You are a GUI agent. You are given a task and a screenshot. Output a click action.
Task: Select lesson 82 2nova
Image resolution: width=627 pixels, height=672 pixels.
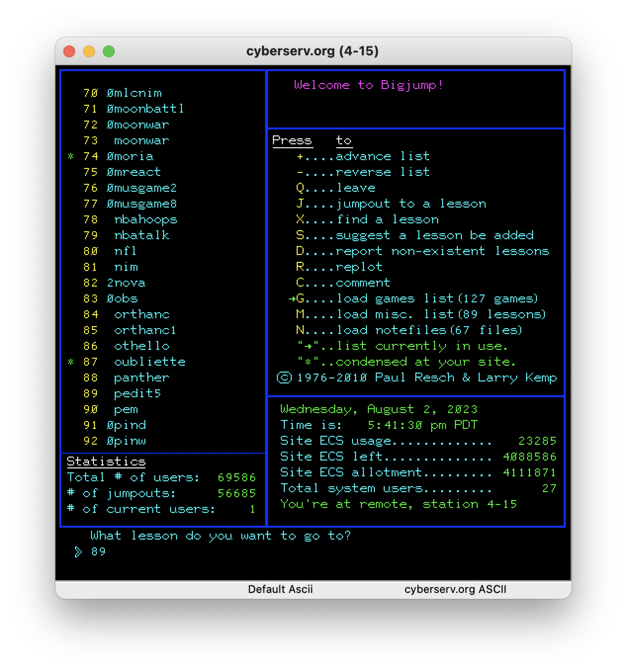pos(115,283)
